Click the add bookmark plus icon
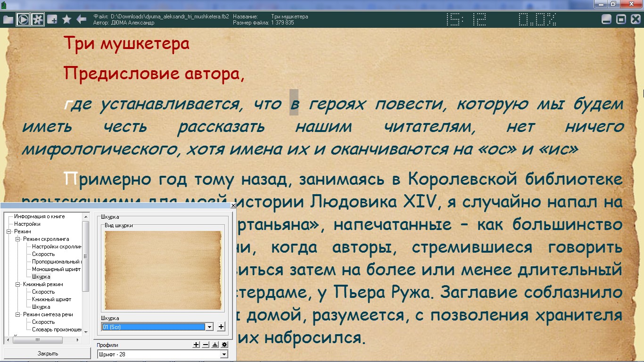Screen dimensions: 644x362 [52, 19]
